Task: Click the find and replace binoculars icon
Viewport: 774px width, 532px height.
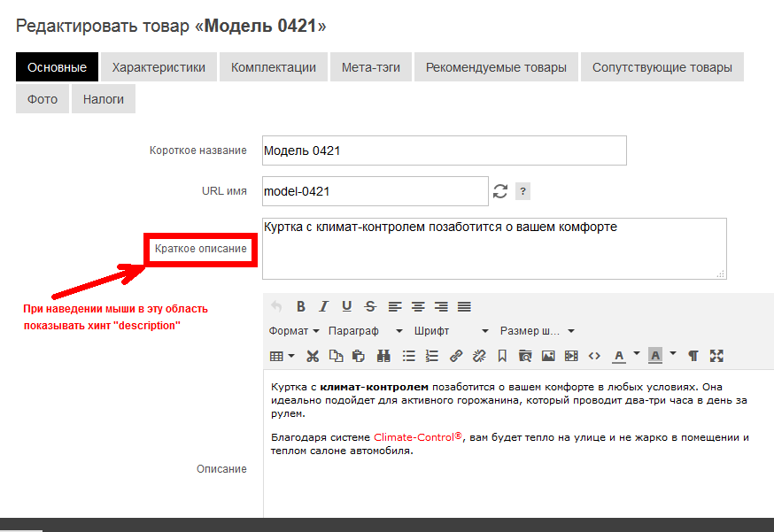Action: point(383,356)
